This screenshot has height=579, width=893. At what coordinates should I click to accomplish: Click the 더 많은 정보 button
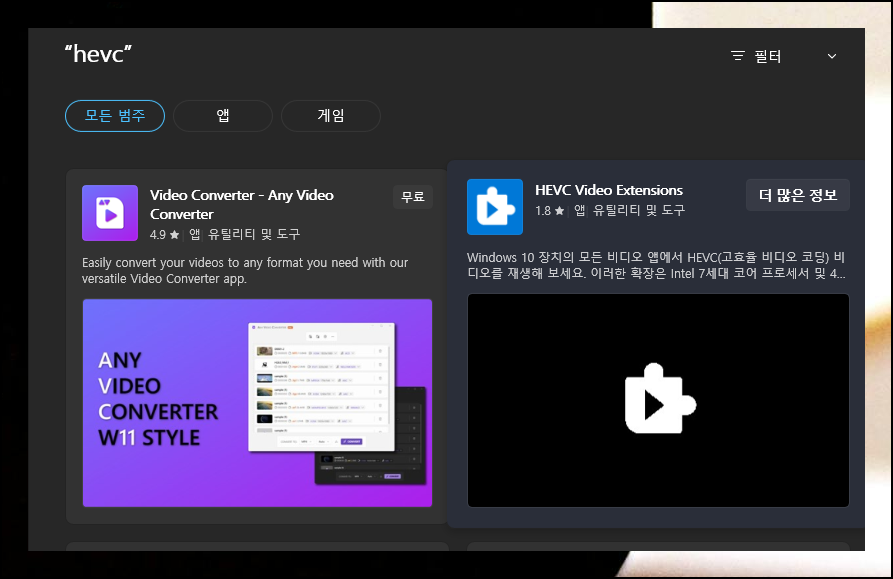pyautogui.click(x=798, y=195)
